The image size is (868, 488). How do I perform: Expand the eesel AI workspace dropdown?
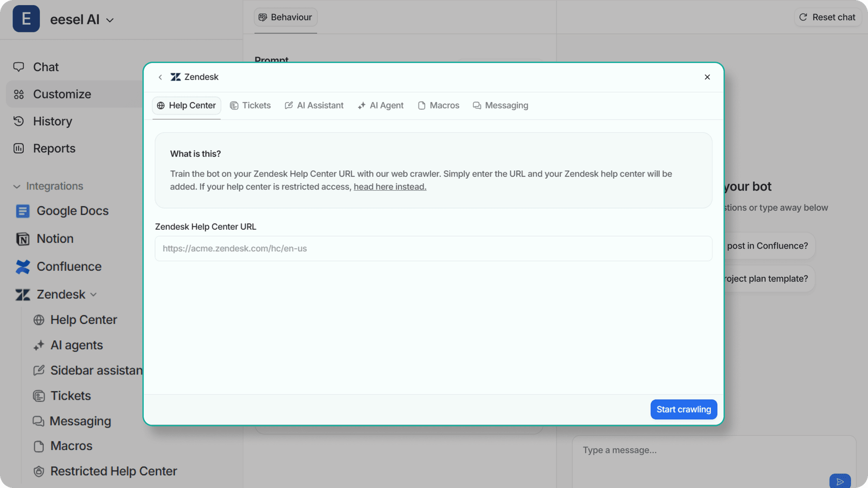110,20
